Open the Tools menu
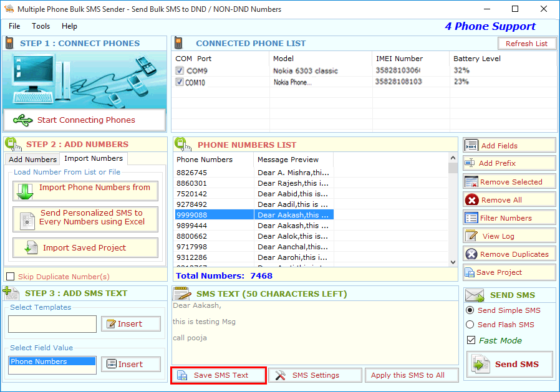The width and height of the screenshot is (560, 392). click(x=41, y=26)
